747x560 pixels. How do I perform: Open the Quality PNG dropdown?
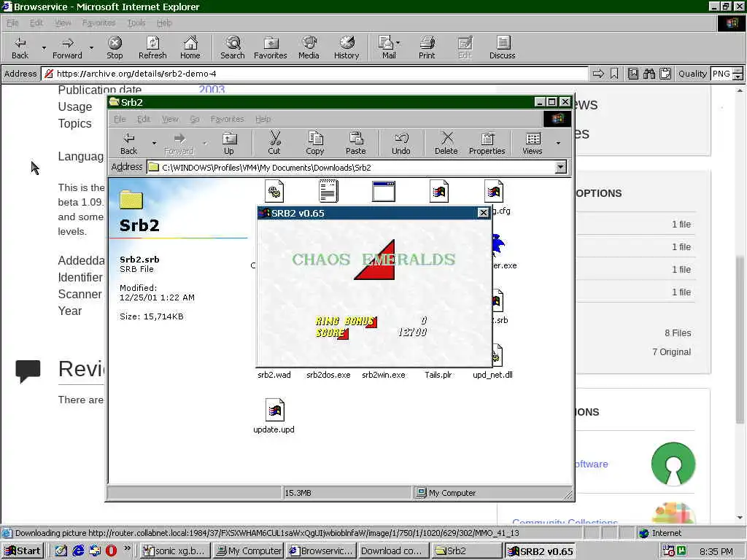pos(738,74)
